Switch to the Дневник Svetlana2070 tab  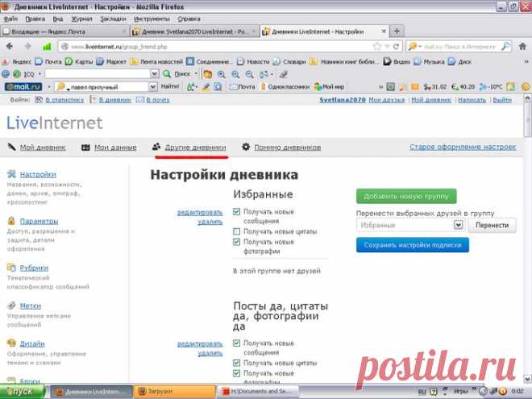coord(194,31)
